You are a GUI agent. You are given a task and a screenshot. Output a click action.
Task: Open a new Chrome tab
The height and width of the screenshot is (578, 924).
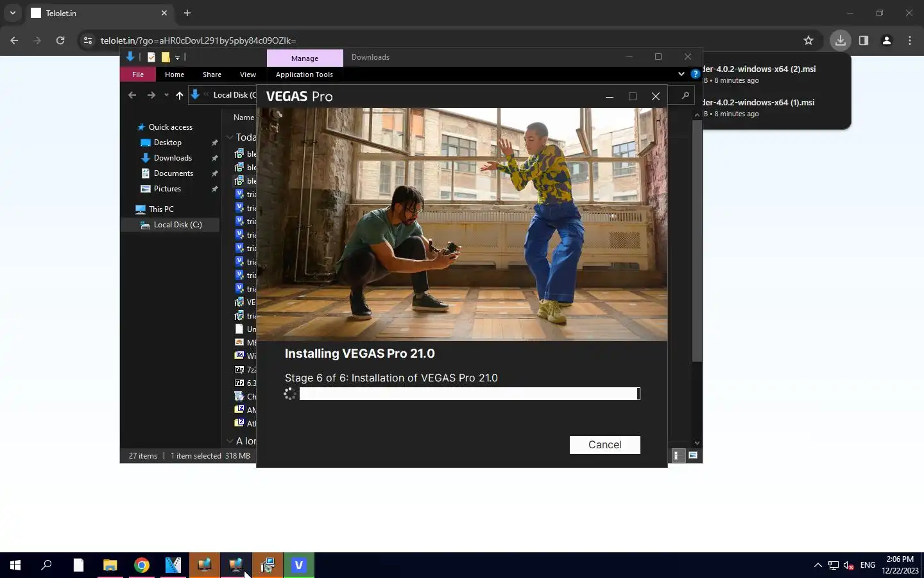tap(187, 13)
